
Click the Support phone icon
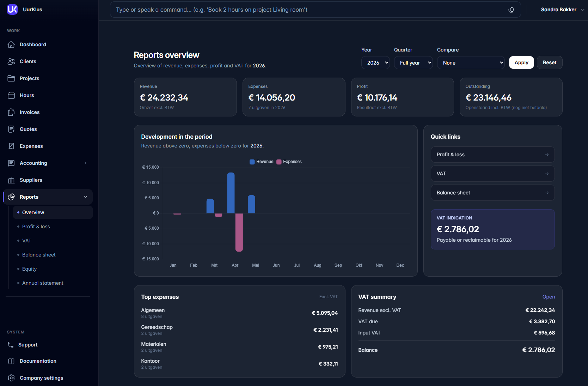(x=11, y=345)
